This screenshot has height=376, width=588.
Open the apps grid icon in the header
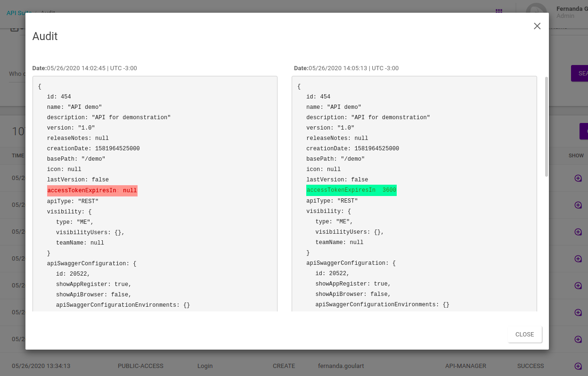point(499,10)
